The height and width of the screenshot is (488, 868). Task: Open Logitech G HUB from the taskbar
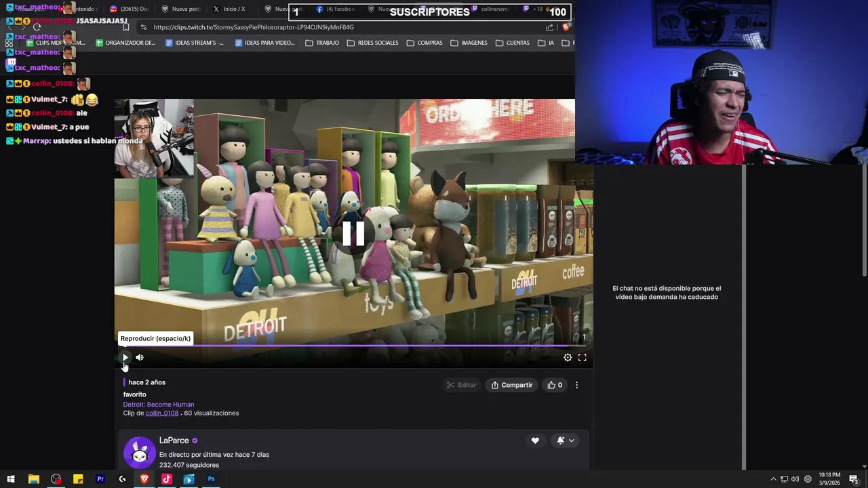click(122, 479)
